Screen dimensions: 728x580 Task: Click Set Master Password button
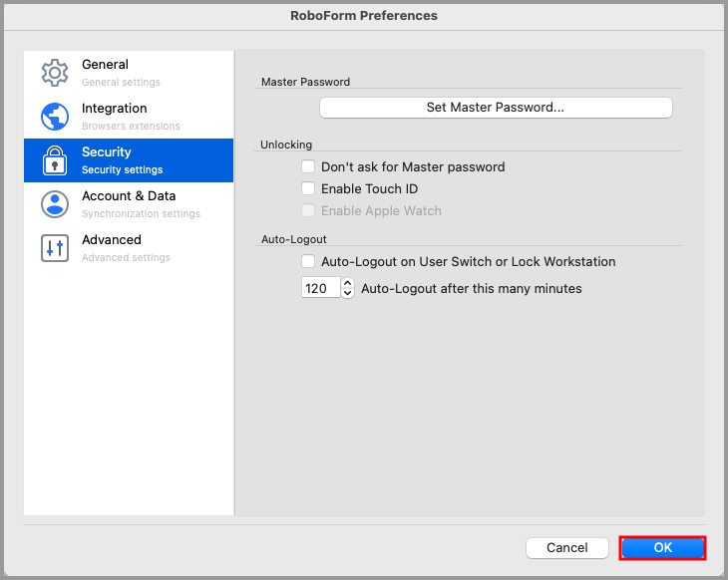pos(496,108)
